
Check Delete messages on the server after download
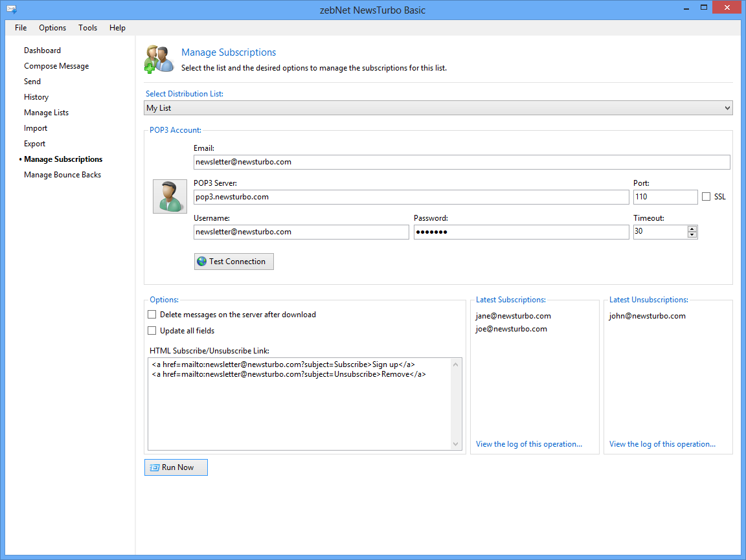click(152, 315)
